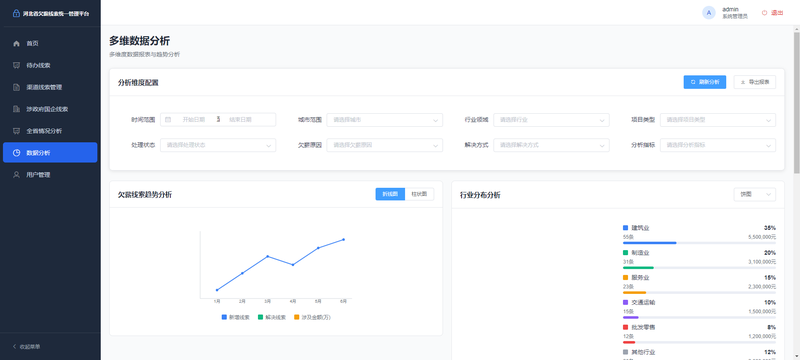This screenshot has width=800, height=360.
Task: Click the purple progress bar under 15条
Action: (x=631, y=317)
